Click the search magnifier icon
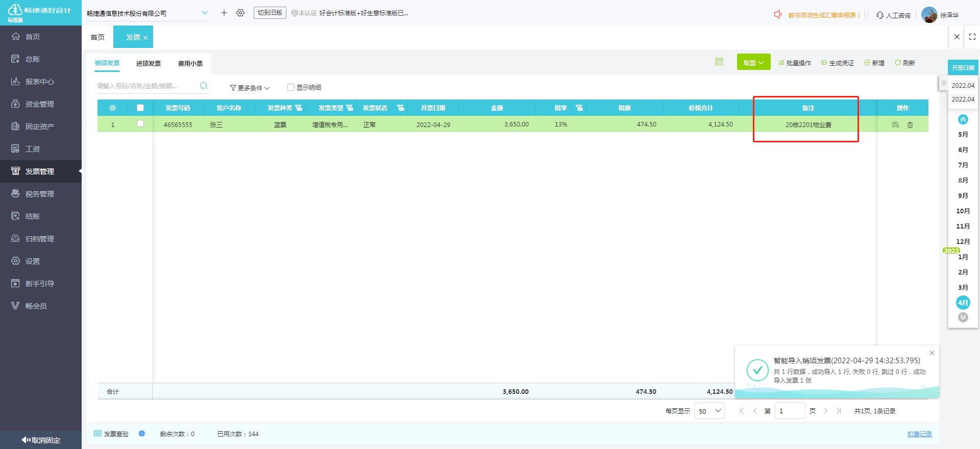 [x=204, y=86]
